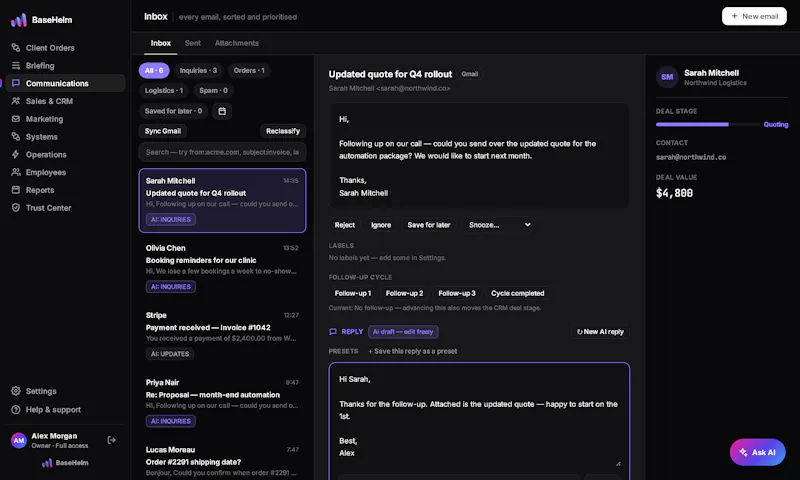This screenshot has width=800, height=480.
Task: Click the Marketing envelope icon
Action: (16, 119)
